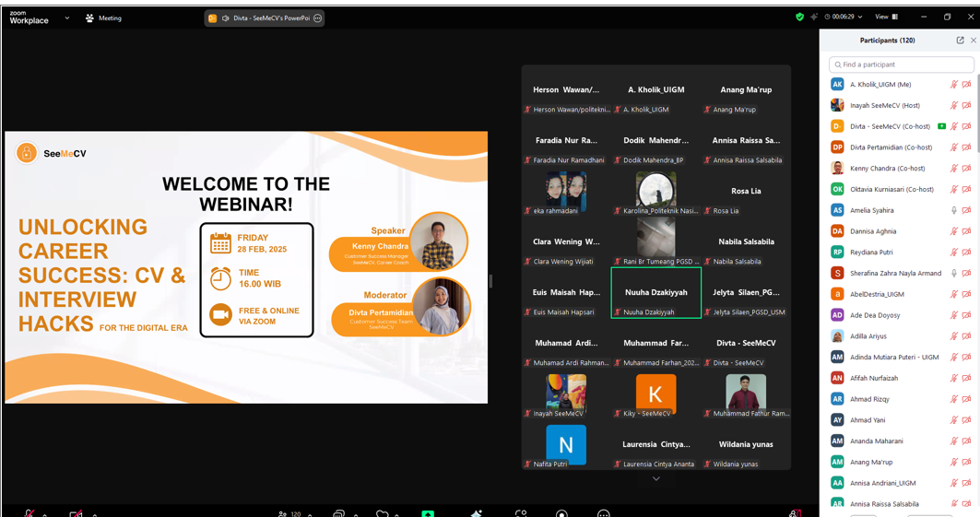
Task: Select the Wildania yunas gallery tile
Action: click(x=746, y=445)
